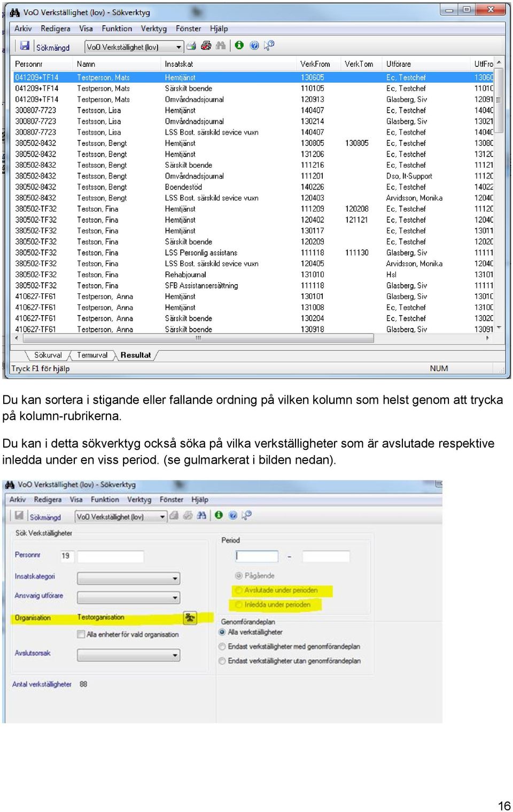Click the greyed printer icon in search form window
This screenshot has width=513, height=812.
pos(174,516)
